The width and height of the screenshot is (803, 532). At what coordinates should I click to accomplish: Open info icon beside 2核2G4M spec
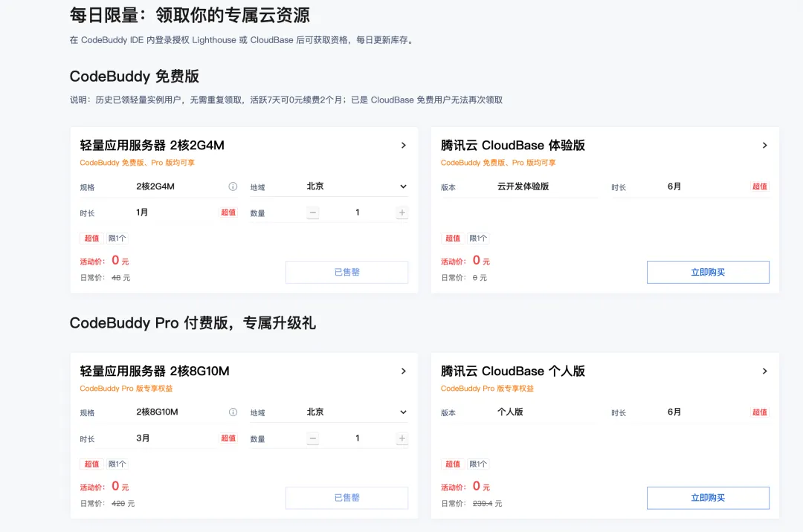pos(233,186)
